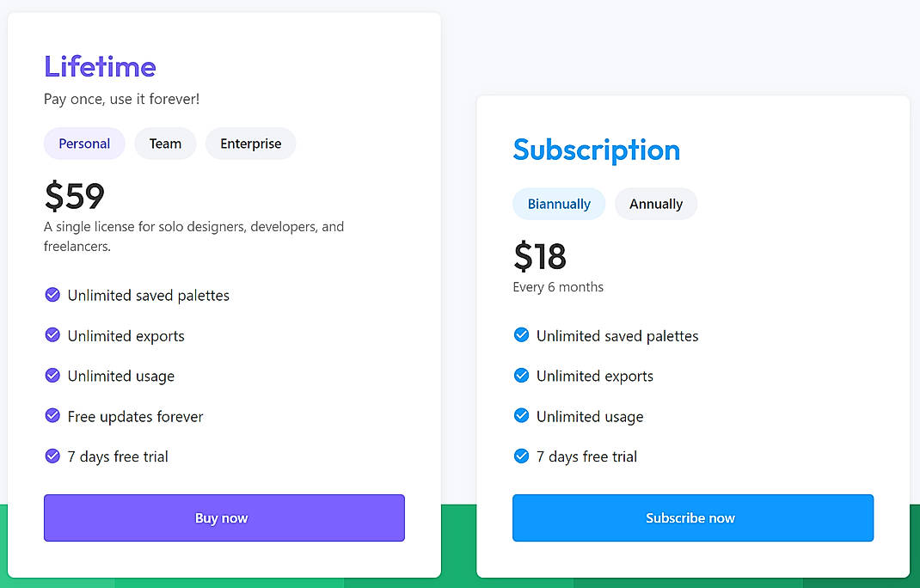This screenshot has width=920, height=588.
Task: Click the blue check next to 7 days free trial
Action: click(x=522, y=456)
